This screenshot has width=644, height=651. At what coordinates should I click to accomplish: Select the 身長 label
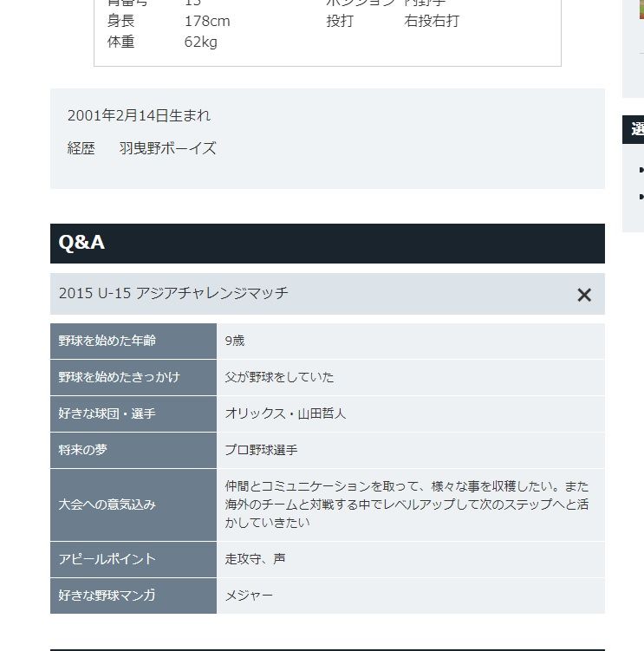click(x=120, y=21)
